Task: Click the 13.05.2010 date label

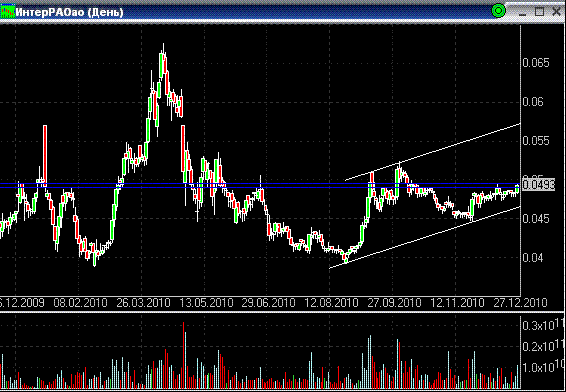Action: tap(206, 302)
